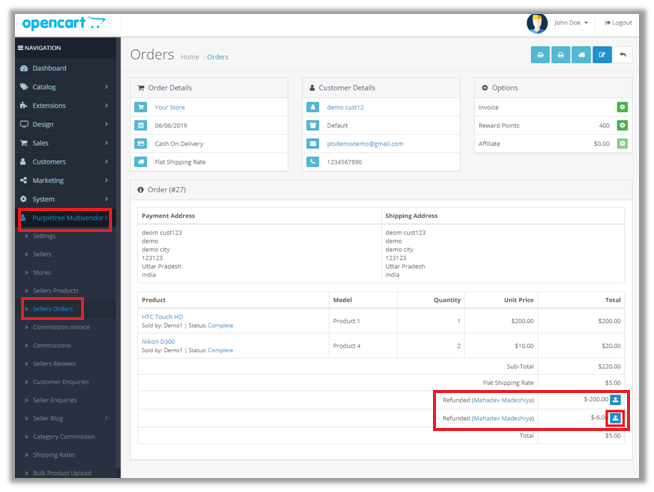The width and height of the screenshot is (654, 492).
Task: Open demo cust12 customer link
Action: (345, 107)
